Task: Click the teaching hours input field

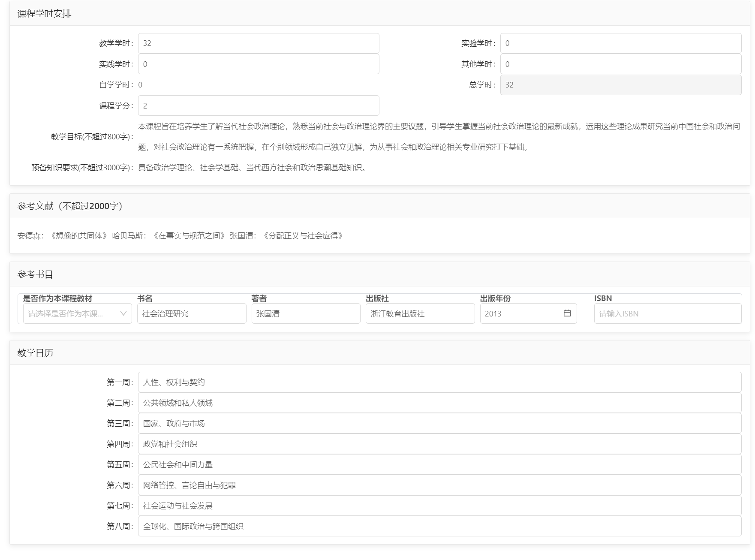Action: 258,43
